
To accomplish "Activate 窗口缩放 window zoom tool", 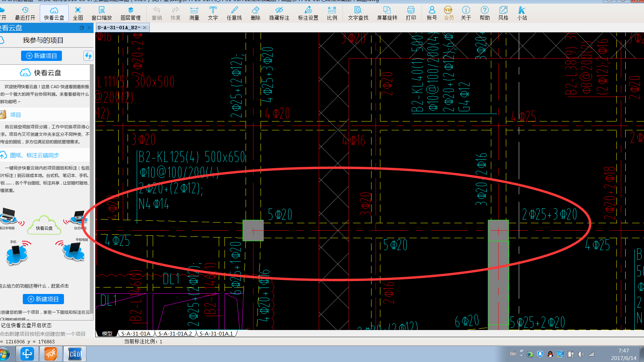I will [x=102, y=13].
